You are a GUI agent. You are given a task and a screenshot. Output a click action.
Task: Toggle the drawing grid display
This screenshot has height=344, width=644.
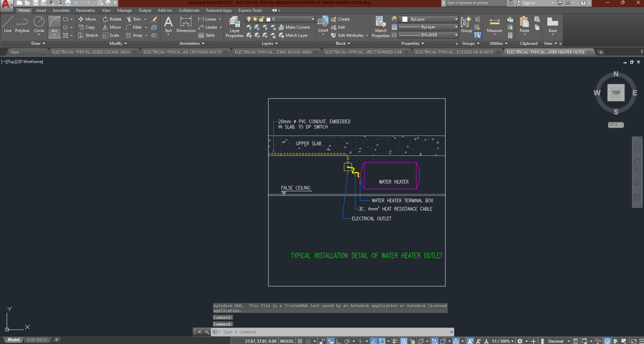pos(300,341)
